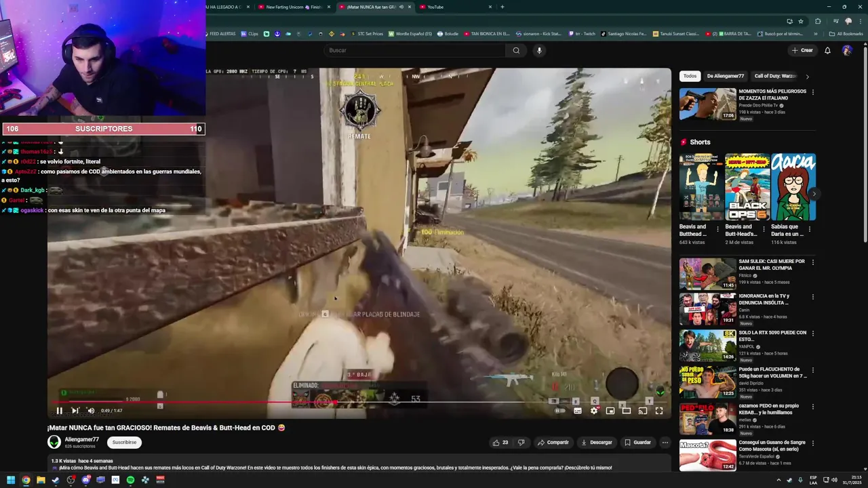Select the De Aliengamer77 filter chip
The height and width of the screenshot is (488, 868).
coord(726,76)
